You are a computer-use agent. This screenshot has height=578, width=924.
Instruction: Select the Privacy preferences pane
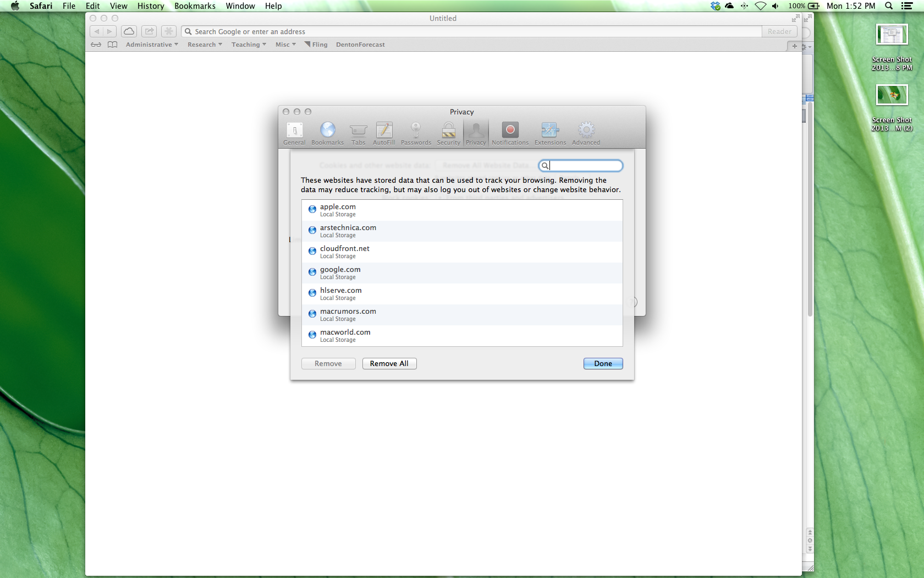[x=476, y=134]
